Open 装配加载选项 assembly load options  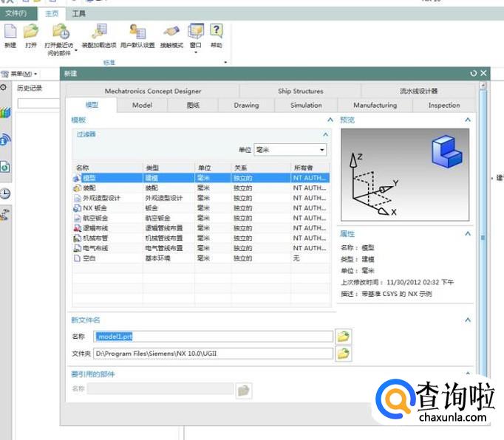tap(99, 32)
